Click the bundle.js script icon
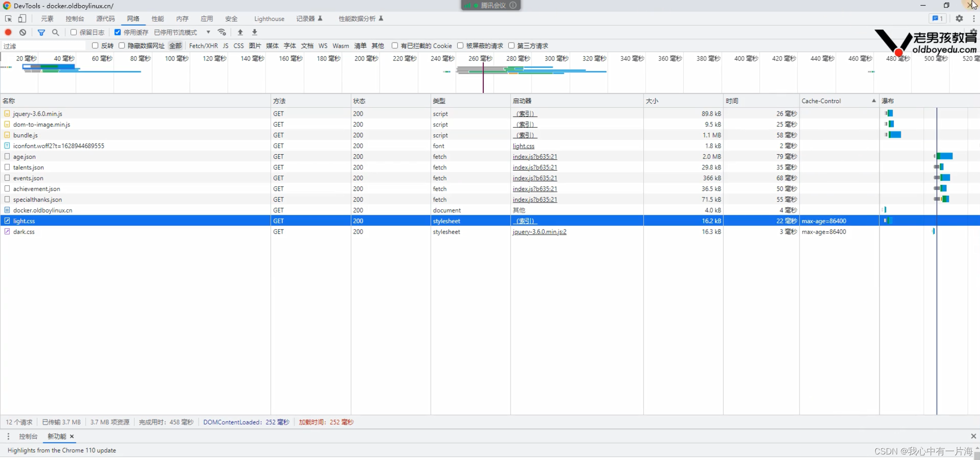 pos(7,135)
